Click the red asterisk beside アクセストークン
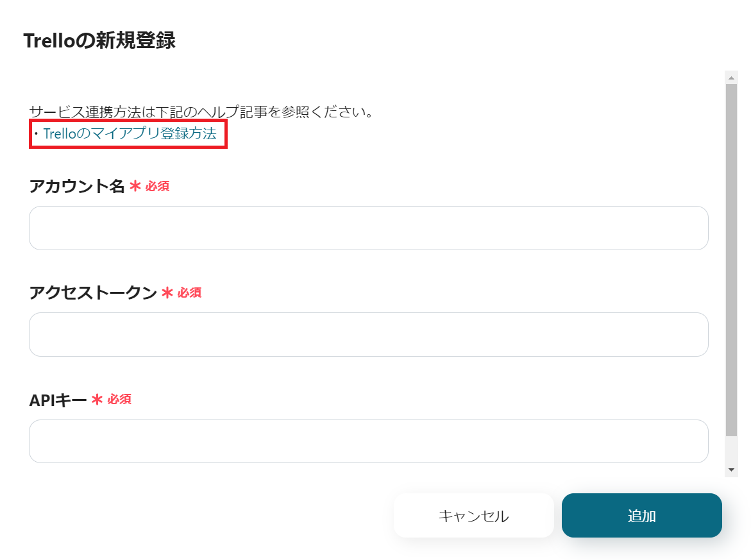This screenshot has width=751, height=560. [x=167, y=293]
